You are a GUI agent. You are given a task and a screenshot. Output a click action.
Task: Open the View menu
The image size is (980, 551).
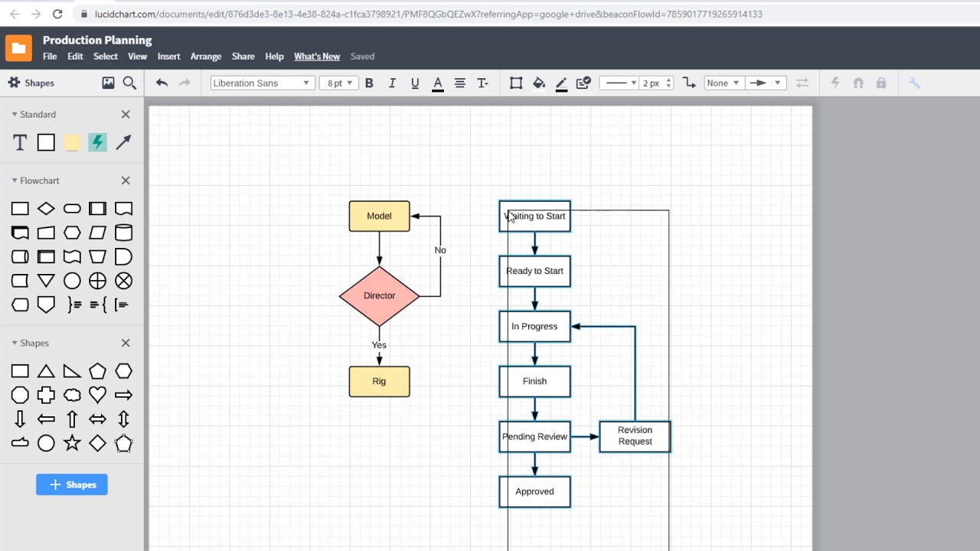pos(137,56)
